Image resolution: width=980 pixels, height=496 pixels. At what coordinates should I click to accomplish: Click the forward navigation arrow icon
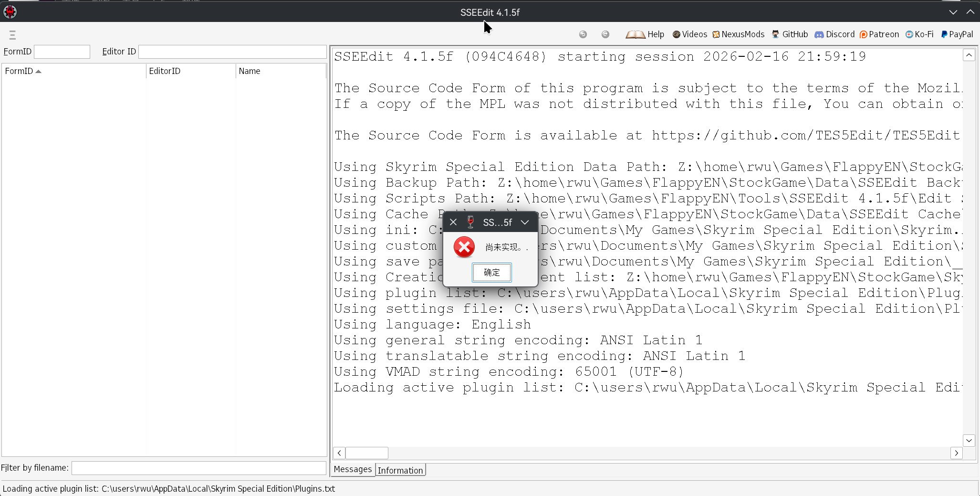[x=605, y=34]
